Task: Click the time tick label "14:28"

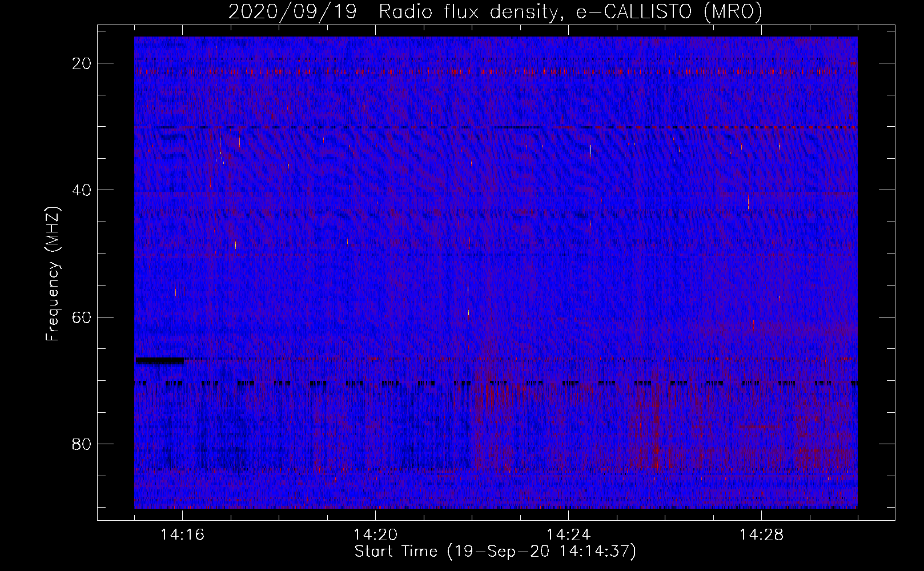Action: click(761, 534)
